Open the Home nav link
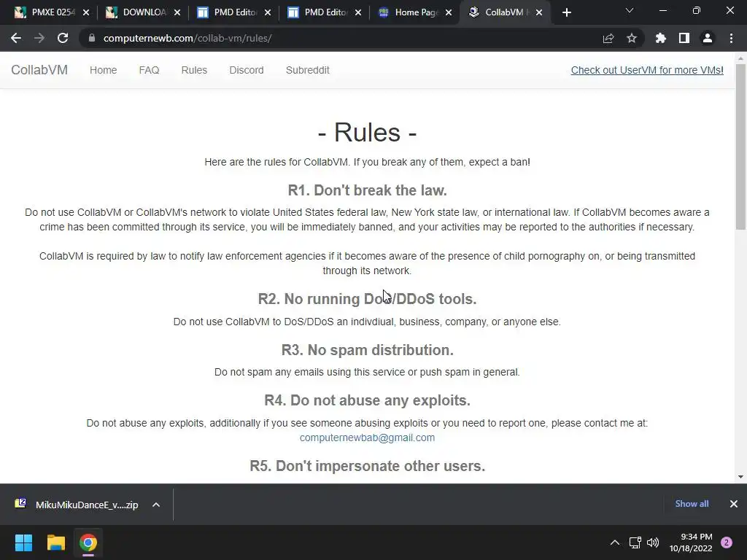This screenshot has width=747, height=560. (104, 70)
